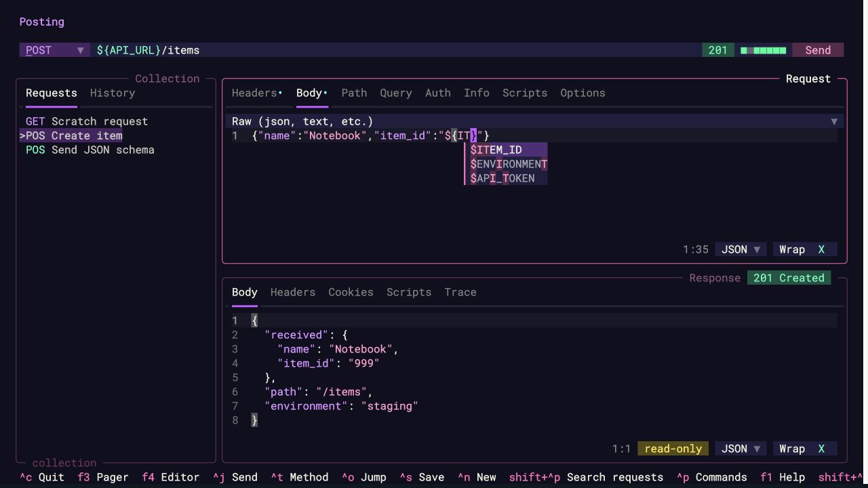Screen dimensions: 868x488
Task: Open the response Body tab
Action: pos(245,292)
